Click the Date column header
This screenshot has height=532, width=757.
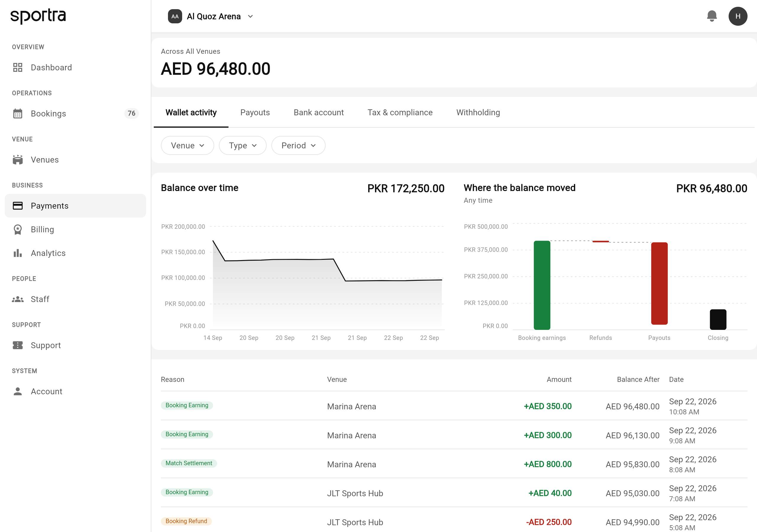pos(676,380)
